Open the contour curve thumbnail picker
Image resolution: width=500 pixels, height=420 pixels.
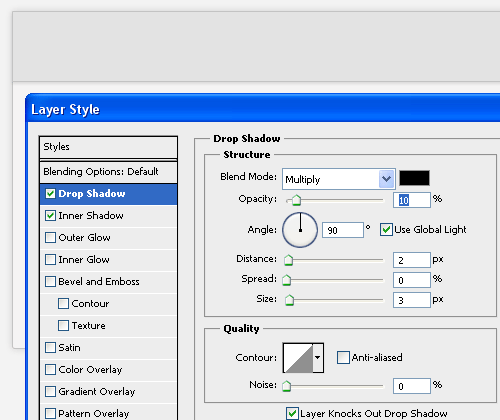[298, 358]
